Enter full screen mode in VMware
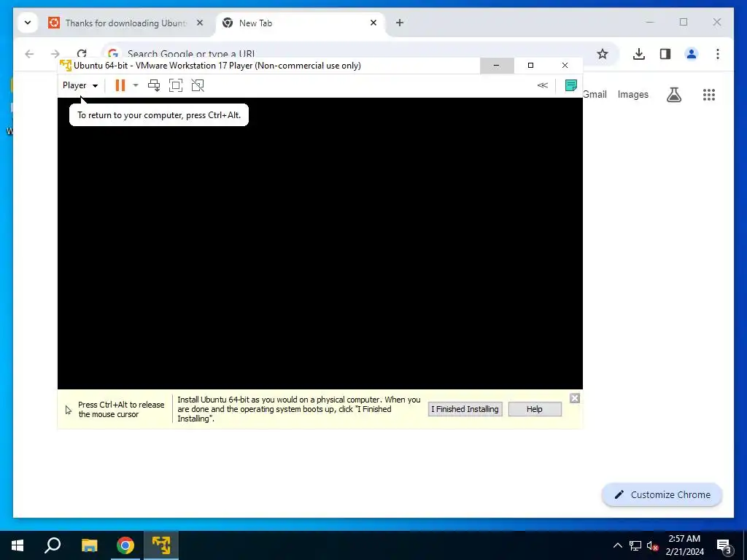Screen dimensions: 747x560 pyautogui.click(x=176, y=85)
